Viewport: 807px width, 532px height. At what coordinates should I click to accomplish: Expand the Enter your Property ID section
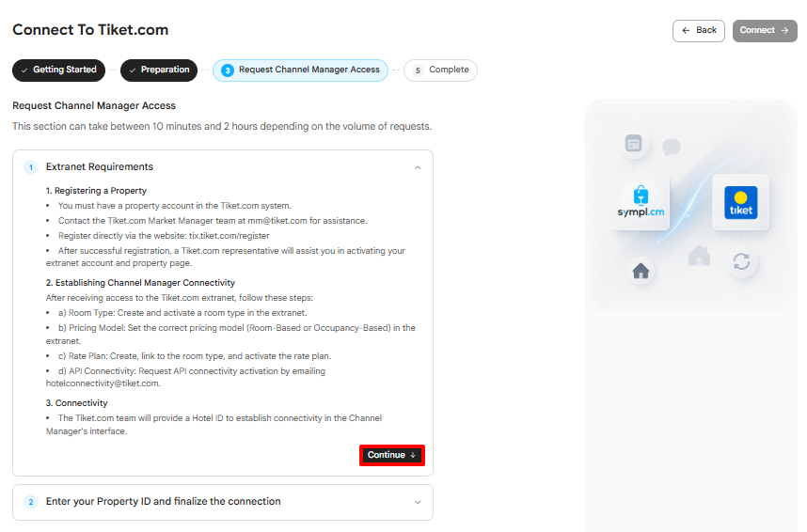coord(418,502)
